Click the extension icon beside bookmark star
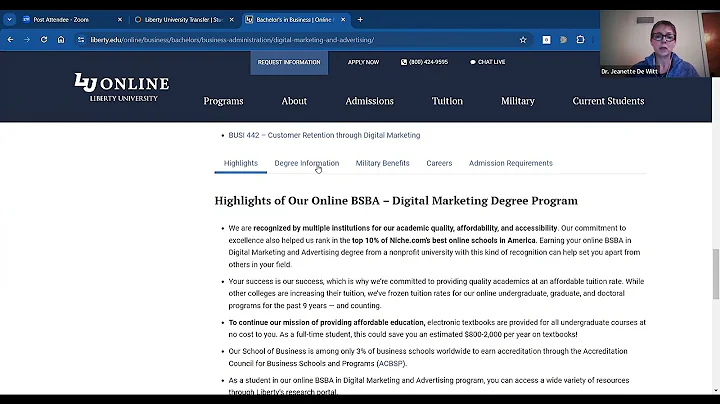The height and width of the screenshot is (404, 720). [x=546, y=40]
